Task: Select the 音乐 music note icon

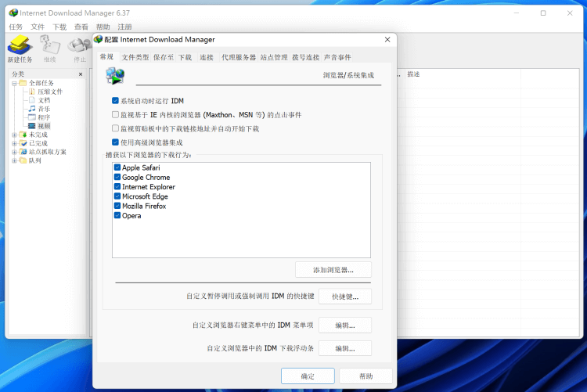Action: pos(32,109)
